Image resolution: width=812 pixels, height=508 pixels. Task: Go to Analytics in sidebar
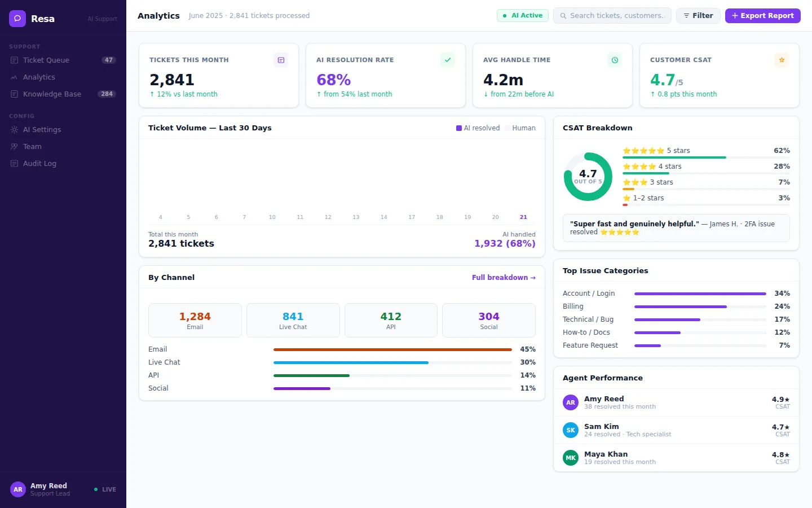point(63,77)
